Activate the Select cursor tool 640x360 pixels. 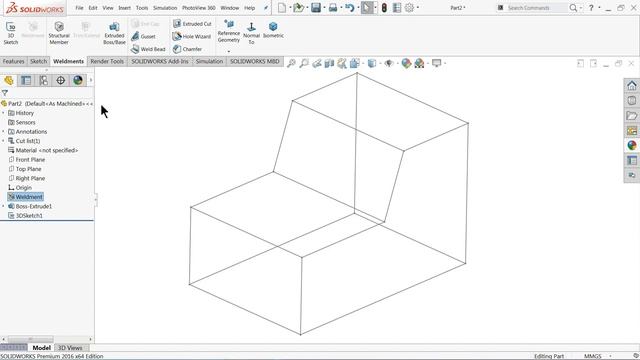pos(367,8)
